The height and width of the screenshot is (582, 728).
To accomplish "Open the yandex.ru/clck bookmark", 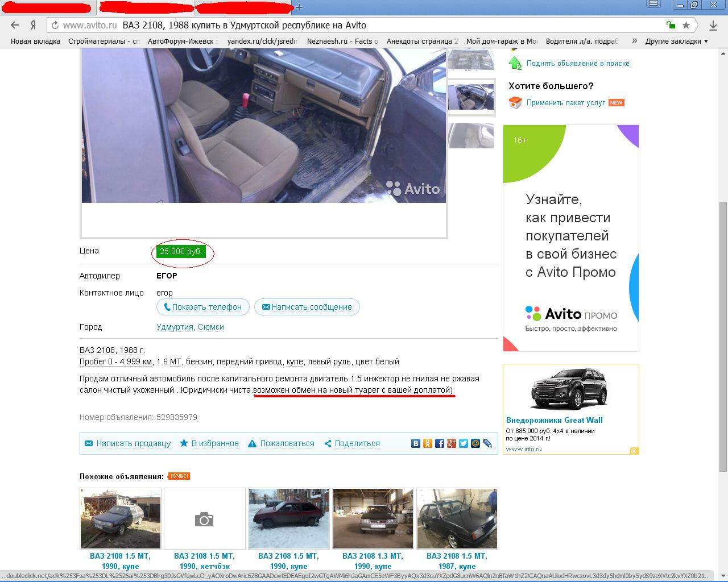I will 263,41.
